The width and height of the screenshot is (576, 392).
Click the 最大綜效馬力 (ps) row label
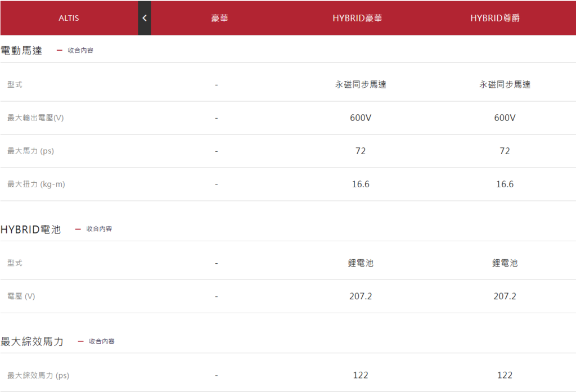[38, 376]
